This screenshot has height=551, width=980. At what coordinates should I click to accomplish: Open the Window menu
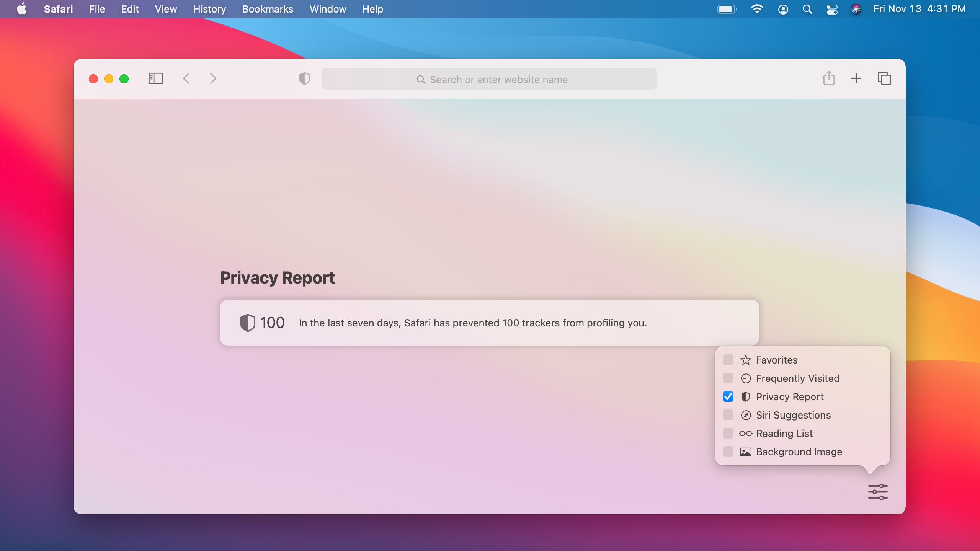[328, 9]
